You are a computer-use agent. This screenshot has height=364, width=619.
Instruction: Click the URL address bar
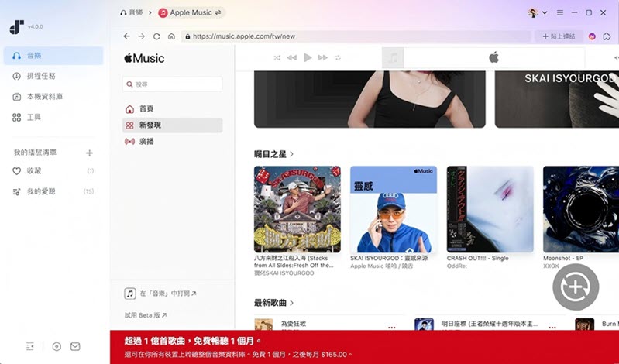(356, 36)
